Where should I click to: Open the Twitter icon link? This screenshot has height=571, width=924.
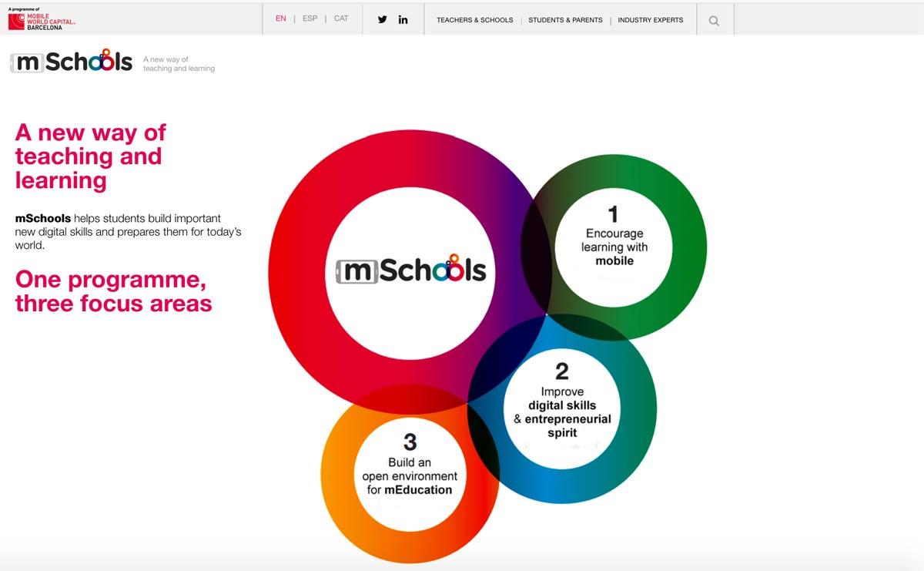pos(383,19)
